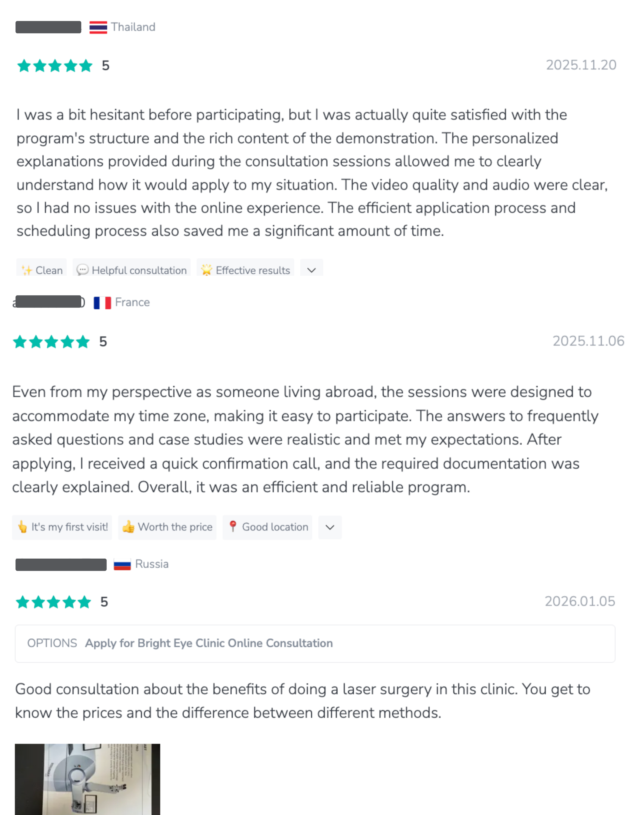Click the sparkle icon on Clean tag
Screen dimensions: 644x815
pos(27,270)
